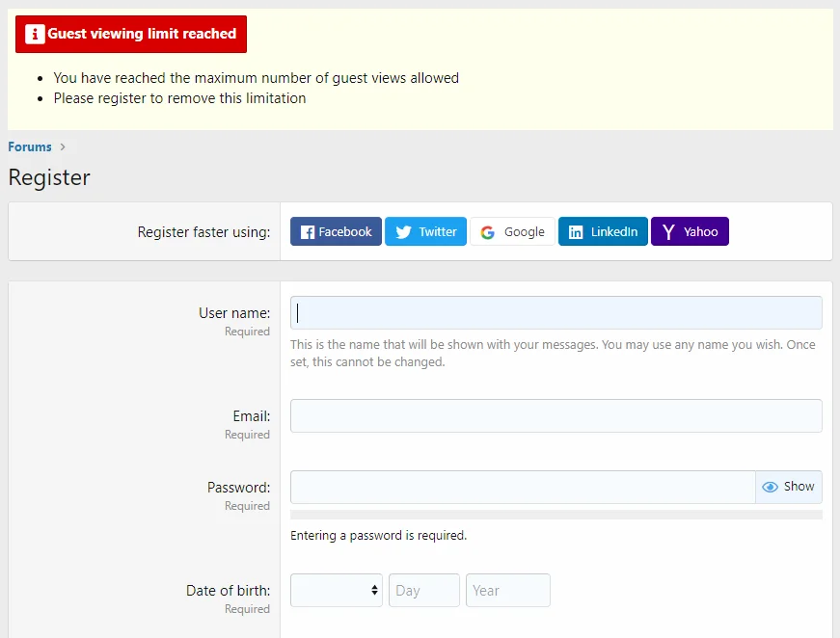Screen dimensions: 840x638
Task: Click the LinkedIn logo icon
Action: 576,232
